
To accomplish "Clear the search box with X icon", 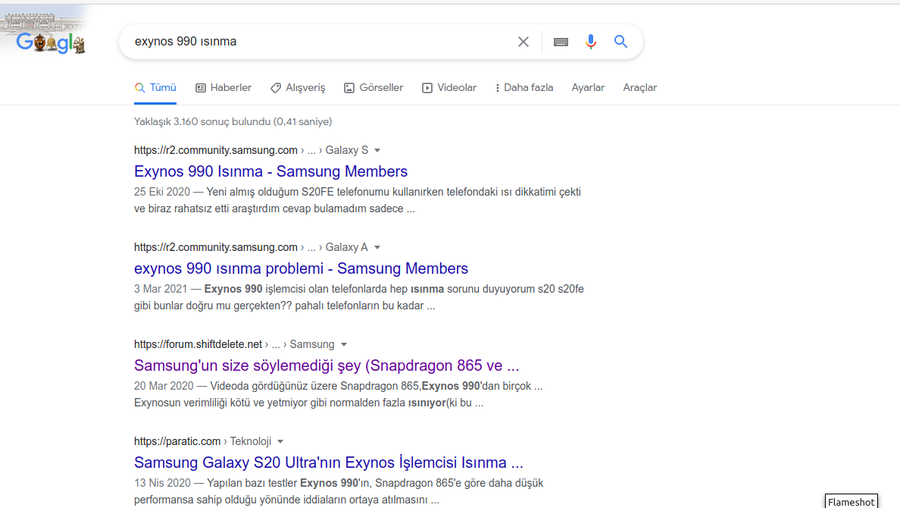I will coord(523,42).
